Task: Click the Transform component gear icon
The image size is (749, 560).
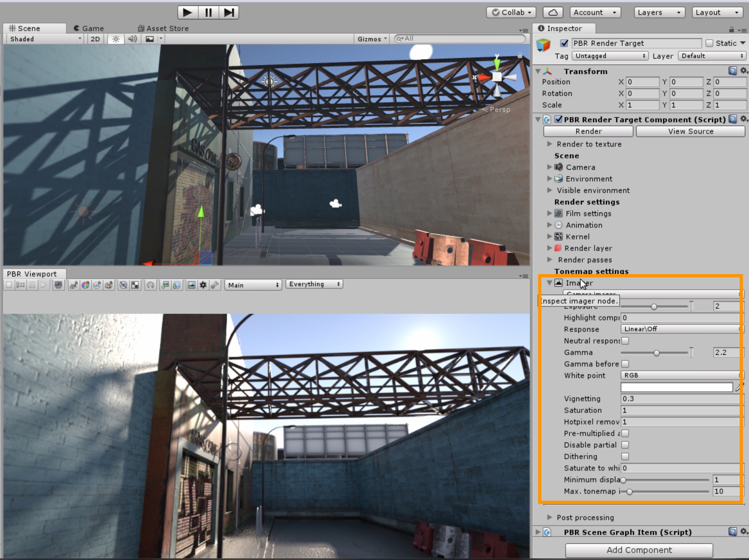Action: [x=743, y=71]
